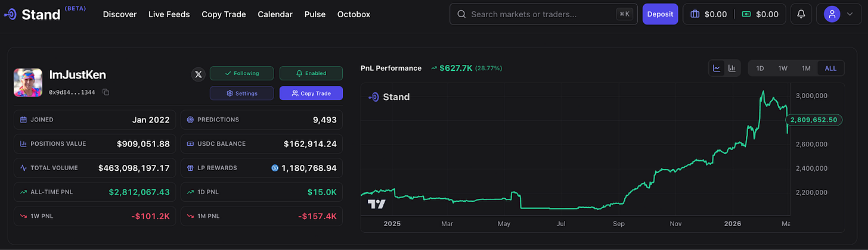Viewport: 868px width, 250px height.
Task: Click the Copy Trade button
Action: (311, 93)
